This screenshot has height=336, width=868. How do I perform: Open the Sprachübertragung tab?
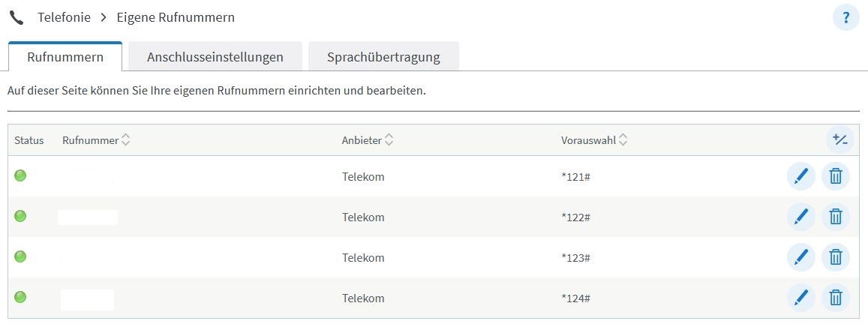point(383,57)
